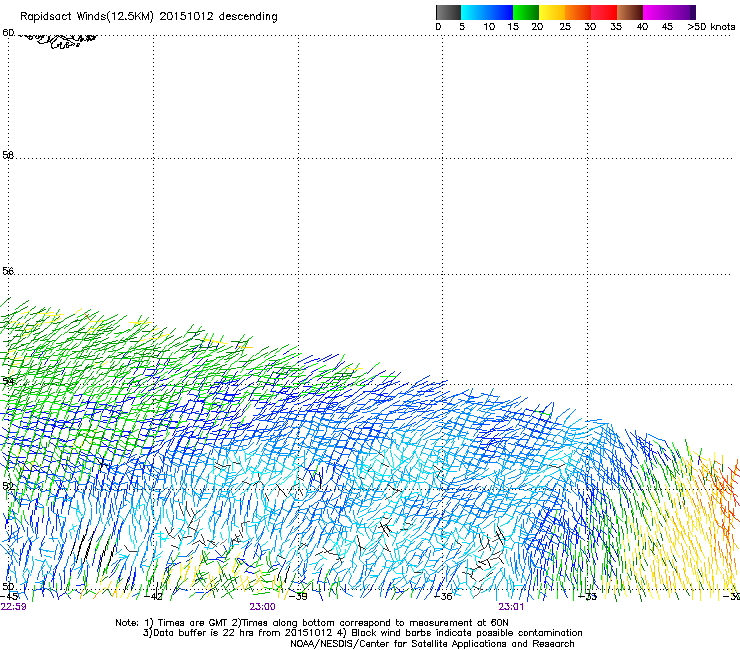This screenshot has width=740, height=650.
Task: Click the longitude label '-36'
Action: click(443, 597)
